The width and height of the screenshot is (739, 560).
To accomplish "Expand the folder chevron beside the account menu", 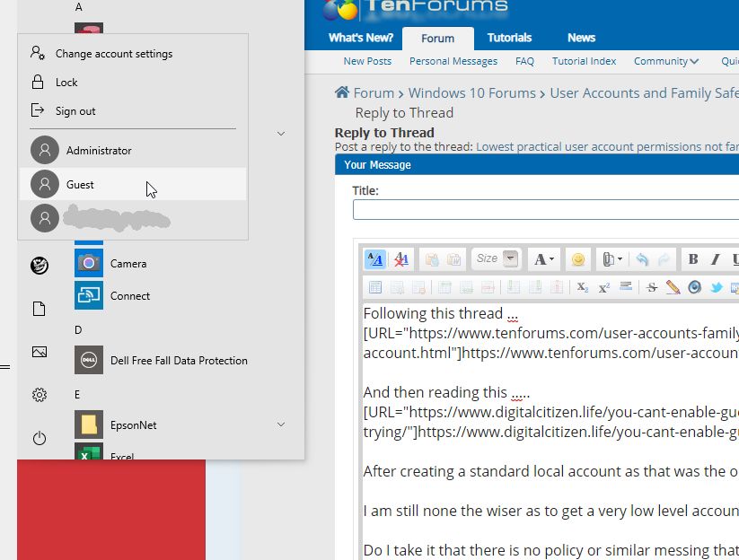I will point(281,134).
